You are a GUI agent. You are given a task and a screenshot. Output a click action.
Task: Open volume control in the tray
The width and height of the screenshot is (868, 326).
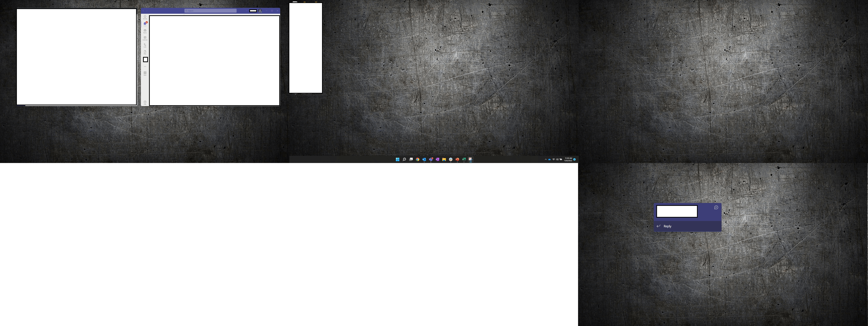pos(557,159)
